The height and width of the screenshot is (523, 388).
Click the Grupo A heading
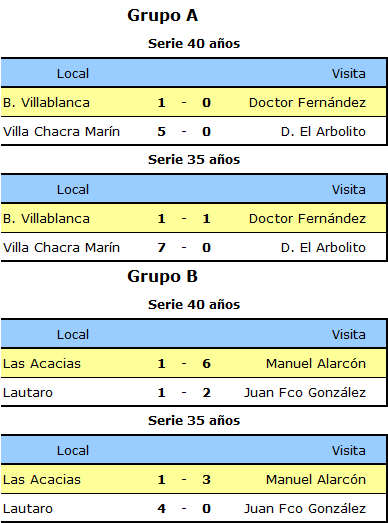pos(162,16)
